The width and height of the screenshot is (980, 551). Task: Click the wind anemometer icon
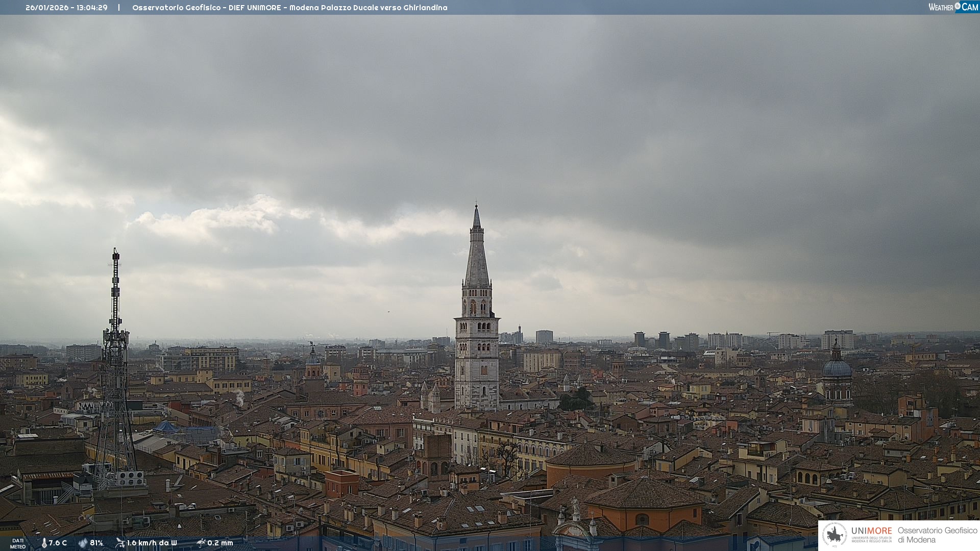[x=120, y=543]
